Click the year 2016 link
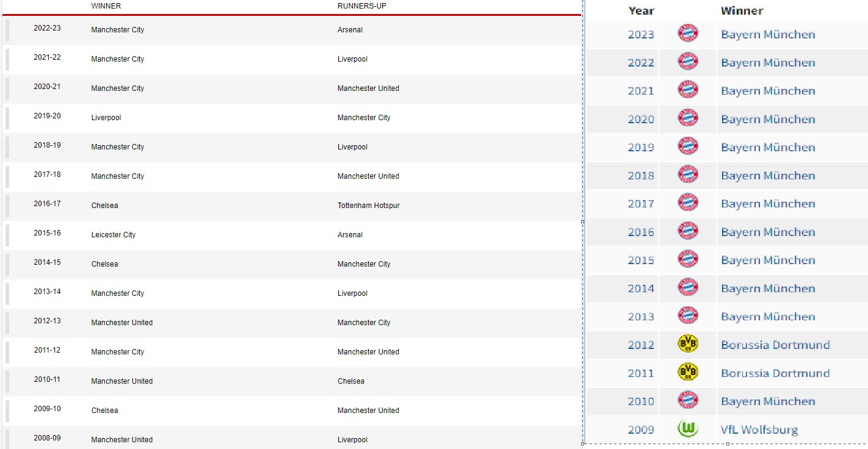Viewport: 868px width, 449px height. [x=641, y=232]
